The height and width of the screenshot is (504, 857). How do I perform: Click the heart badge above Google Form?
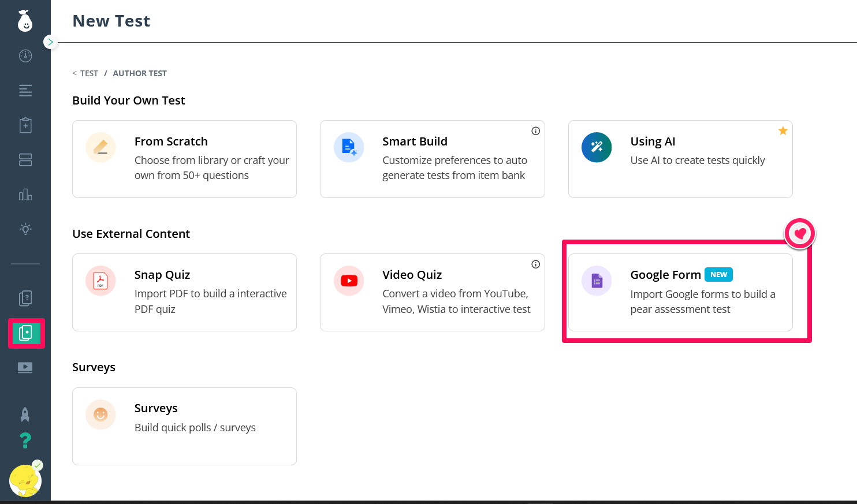[800, 234]
